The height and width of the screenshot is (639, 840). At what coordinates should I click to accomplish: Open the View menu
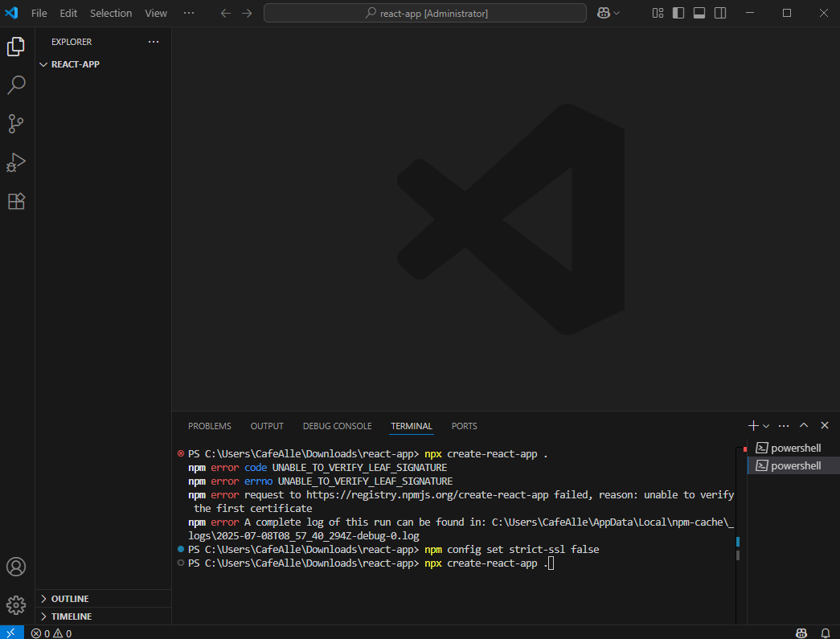tap(156, 14)
